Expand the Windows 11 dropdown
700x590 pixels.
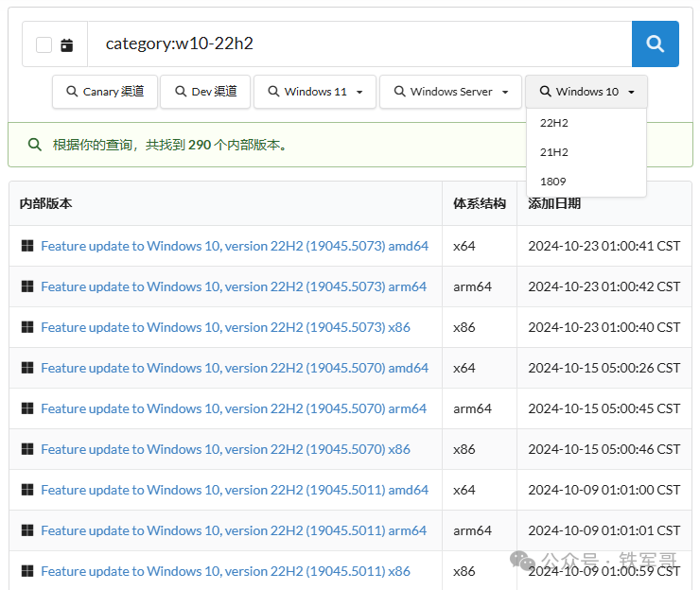point(315,92)
